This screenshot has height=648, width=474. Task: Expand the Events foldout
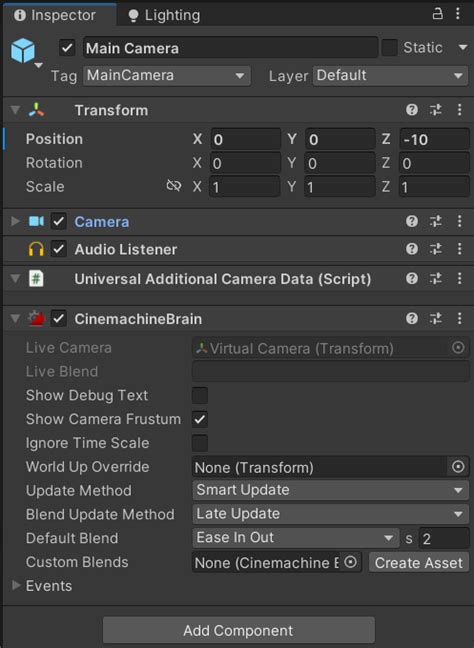[x=16, y=585]
